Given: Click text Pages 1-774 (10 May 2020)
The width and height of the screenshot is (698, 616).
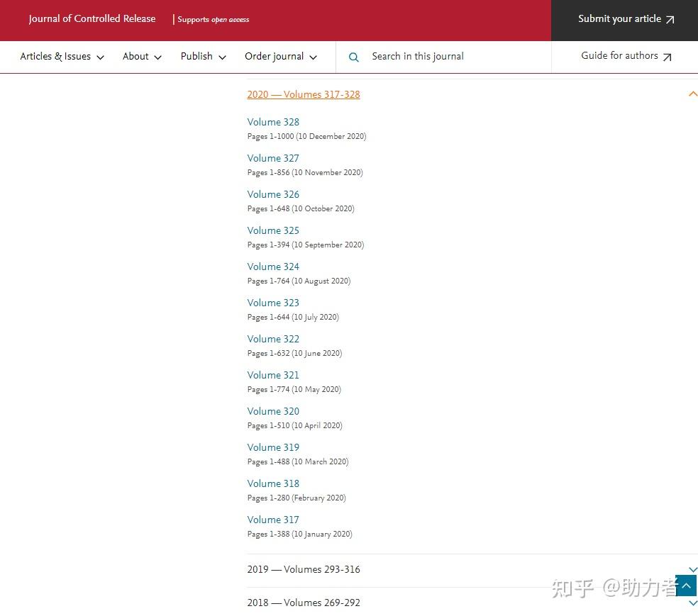Looking at the screenshot, I should tap(294, 390).
